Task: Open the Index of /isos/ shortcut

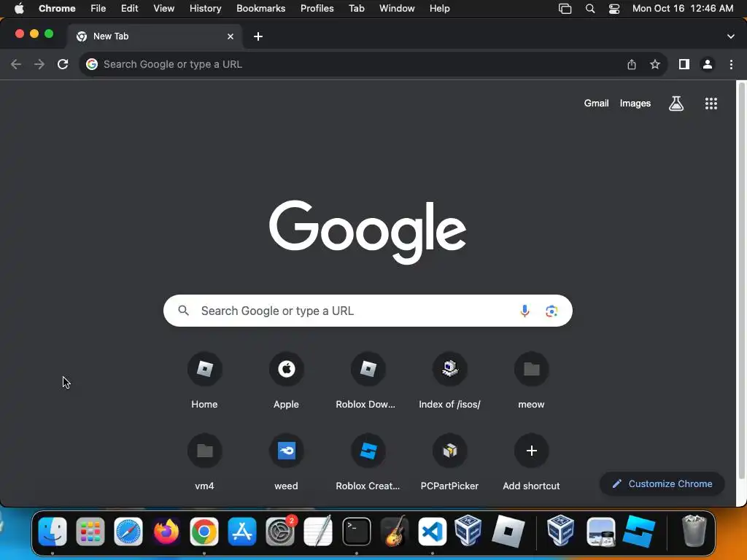Action: (449, 381)
